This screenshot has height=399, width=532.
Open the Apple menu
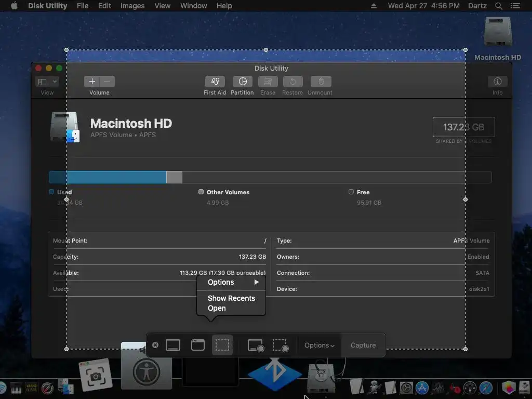14,6
